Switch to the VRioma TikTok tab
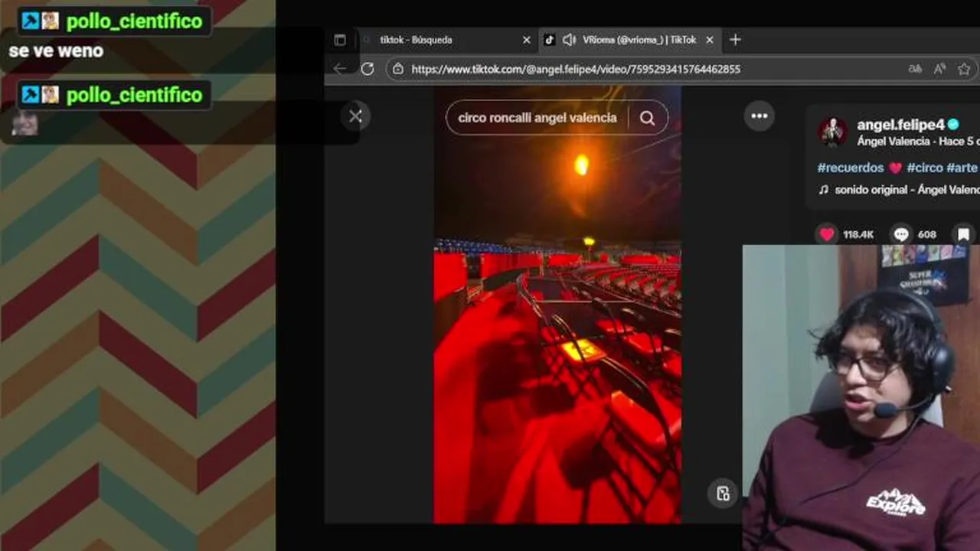This screenshot has width=980, height=551. 629,40
